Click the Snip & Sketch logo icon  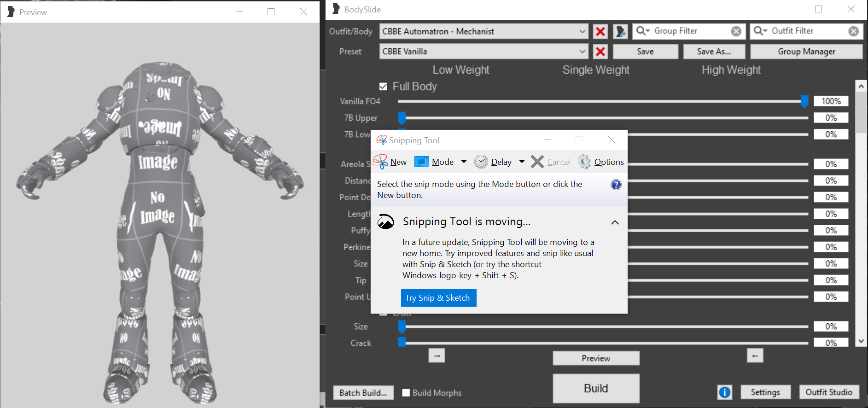click(386, 222)
